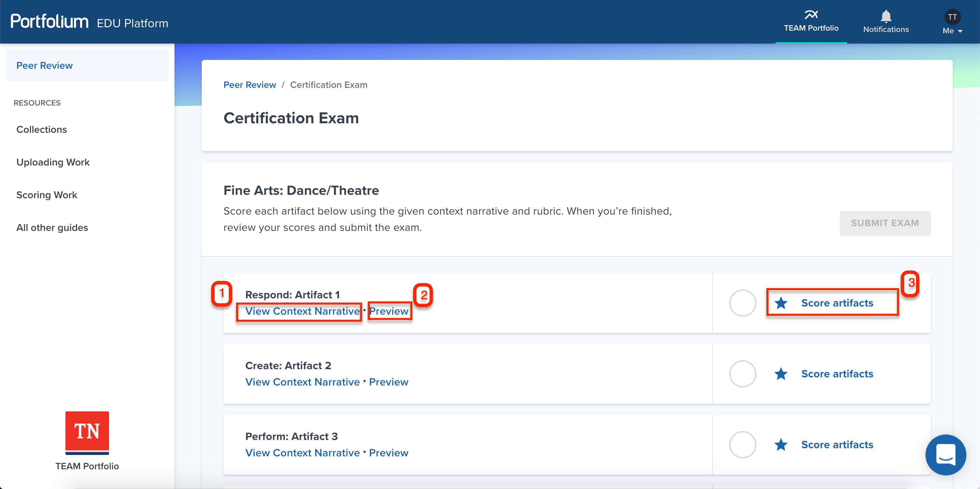Click the star icon for Artifact 1
This screenshot has height=489, width=980.
781,303
